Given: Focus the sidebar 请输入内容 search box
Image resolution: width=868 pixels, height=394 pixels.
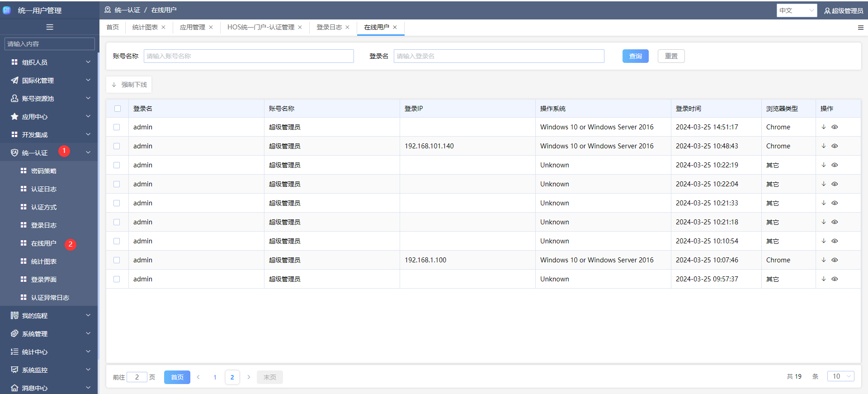Looking at the screenshot, I should click(50, 44).
